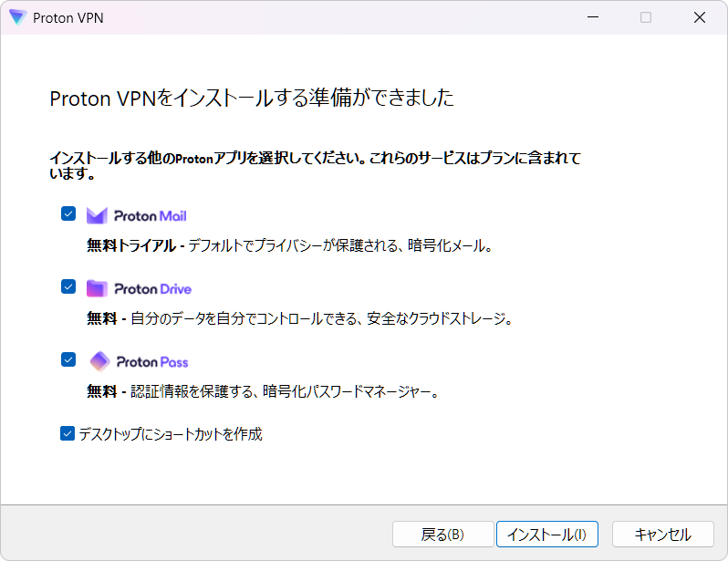This screenshot has width=728, height=561.
Task: Click the Proton Mail wordmark text
Action: point(151,216)
